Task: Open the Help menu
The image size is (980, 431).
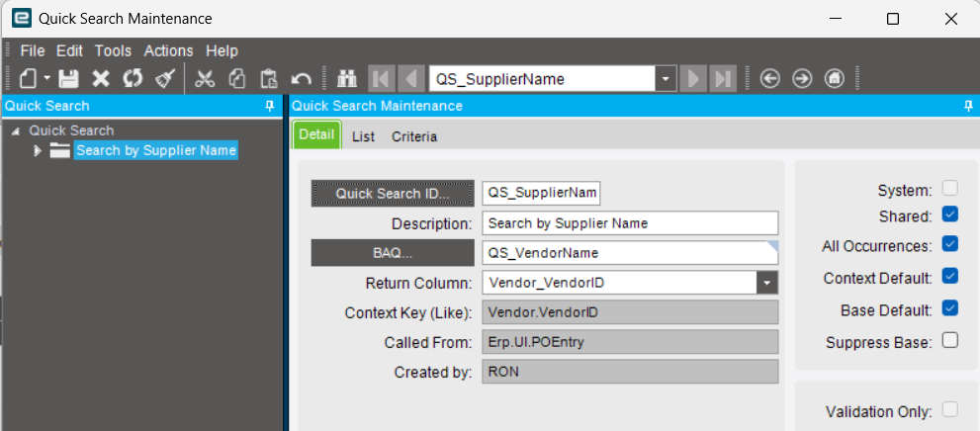Action: 222,50
